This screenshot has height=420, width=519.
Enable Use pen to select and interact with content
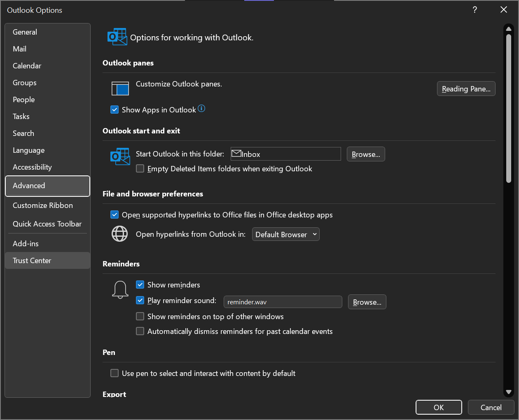[x=115, y=373]
